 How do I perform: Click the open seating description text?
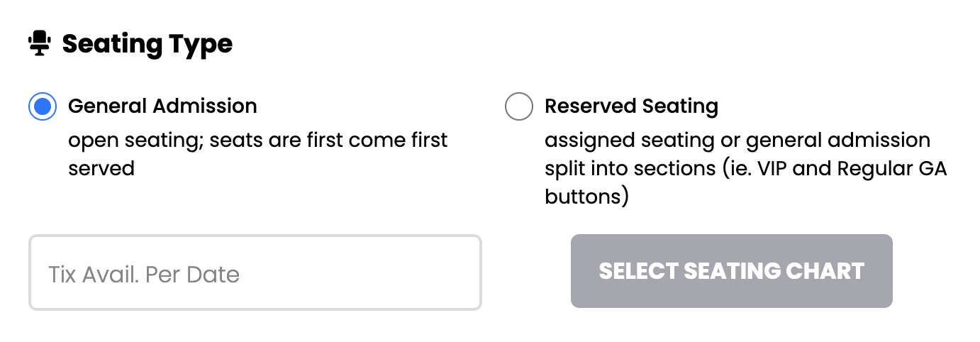[x=257, y=140]
